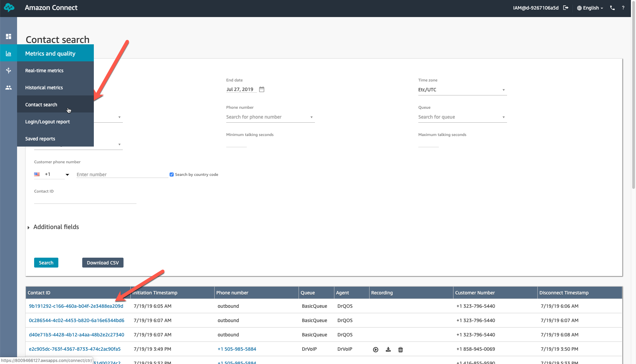636x364 pixels.
Task: Click the Maximum talking seconds field
Action: pyautogui.click(x=429, y=143)
